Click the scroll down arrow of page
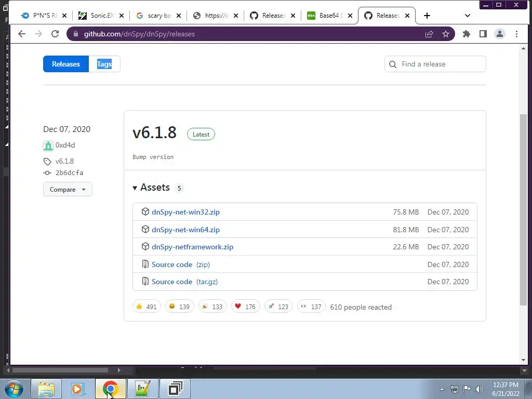 pyautogui.click(x=524, y=360)
